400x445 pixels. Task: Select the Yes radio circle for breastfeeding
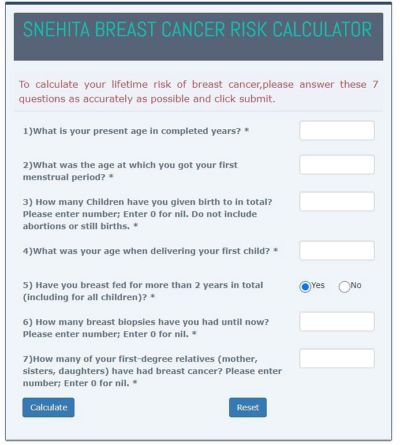(x=305, y=287)
